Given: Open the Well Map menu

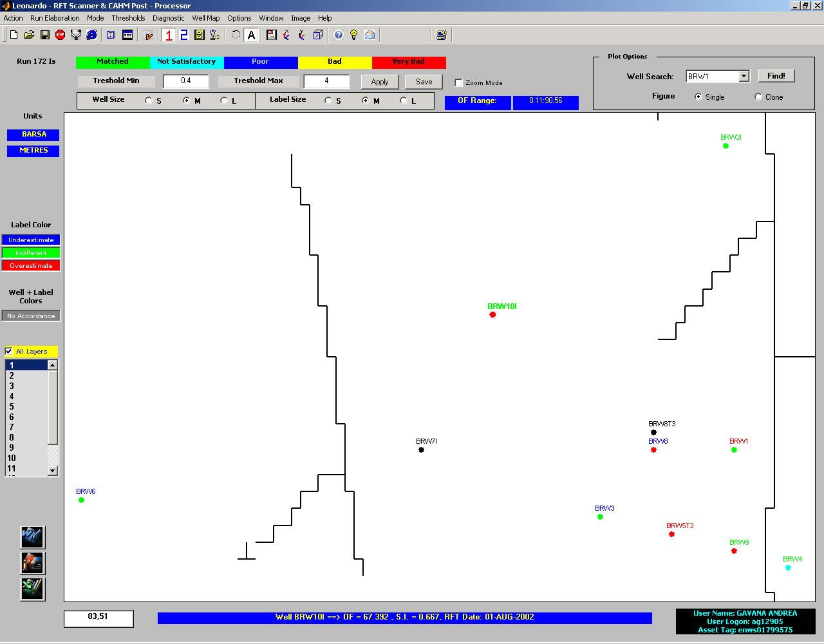Looking at the screenshot, I should (x=205, y=18).
